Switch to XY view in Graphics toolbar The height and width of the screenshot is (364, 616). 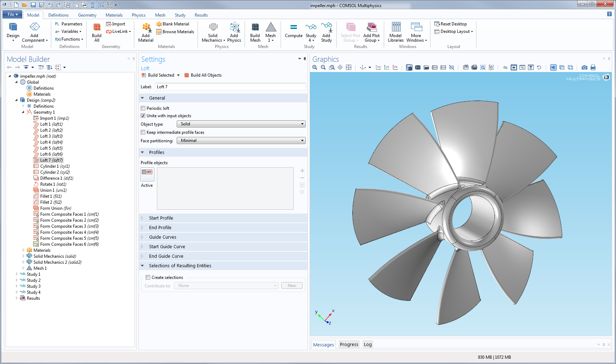pos(378,67)
